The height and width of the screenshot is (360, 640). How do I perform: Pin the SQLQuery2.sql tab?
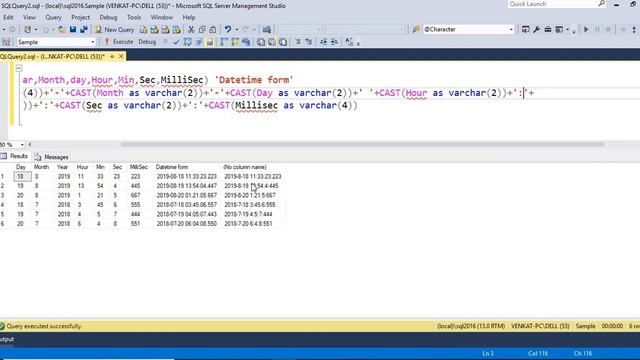pyautogui.click(x=112, y=56)
